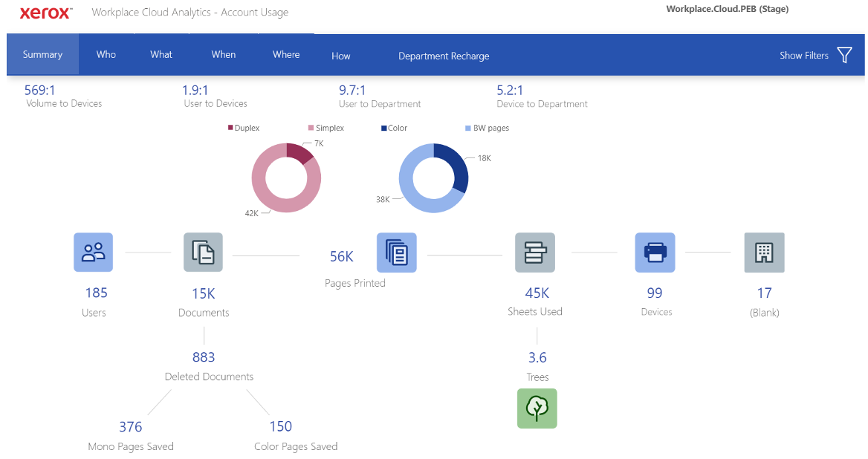This screenshot has height=459, width=868.
Task: Go to the Where tab
Action: click(x=286, y=54)
